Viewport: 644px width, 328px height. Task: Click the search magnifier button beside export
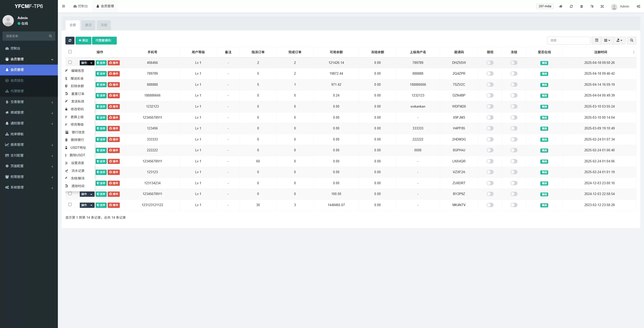tap(631, 40)
